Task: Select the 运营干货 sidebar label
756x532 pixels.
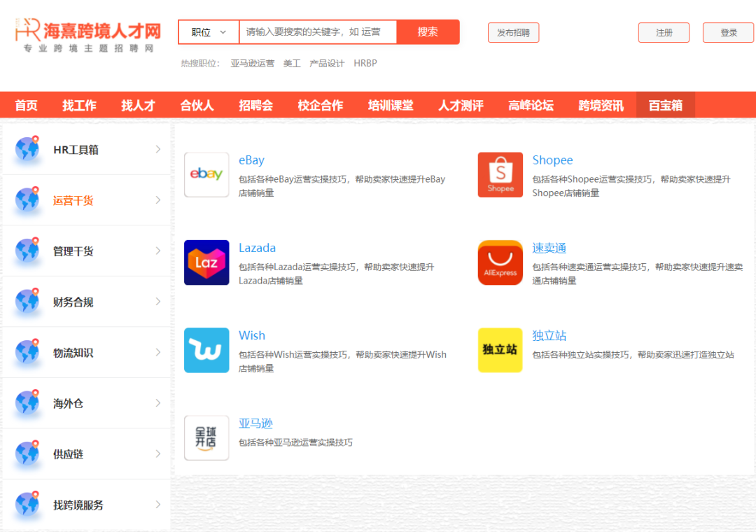Action: (x=73, y=201)
